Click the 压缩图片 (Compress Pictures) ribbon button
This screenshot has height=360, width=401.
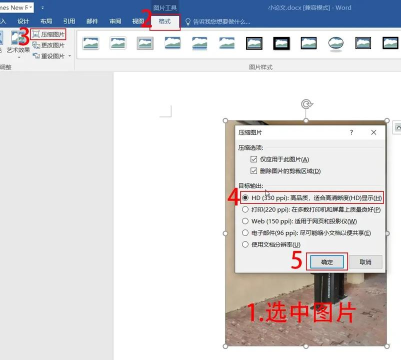coord(49,34)
